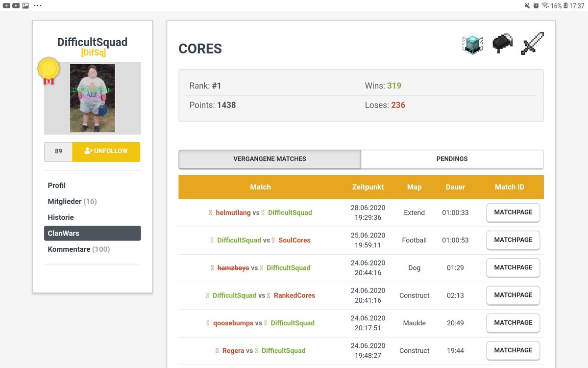Unfollow the DifficultSquad clan
The image size is (588, 368).
(x=106, y=152)
